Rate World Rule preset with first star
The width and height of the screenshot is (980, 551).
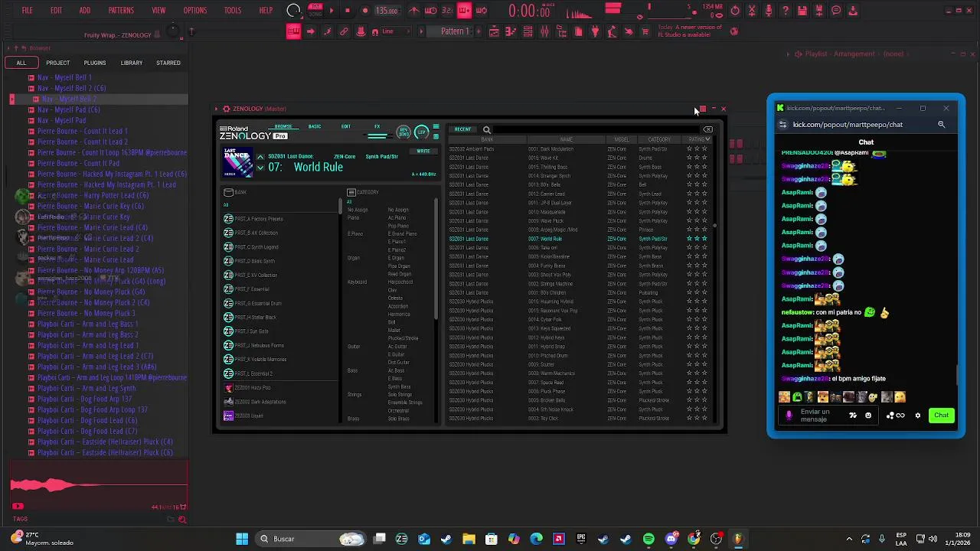coord(689,239)
